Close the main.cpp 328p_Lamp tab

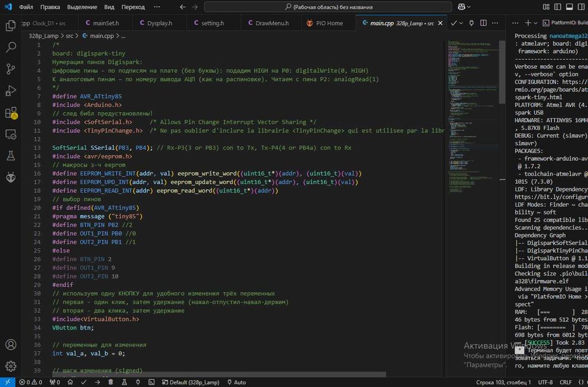click(x=440, y=23)
